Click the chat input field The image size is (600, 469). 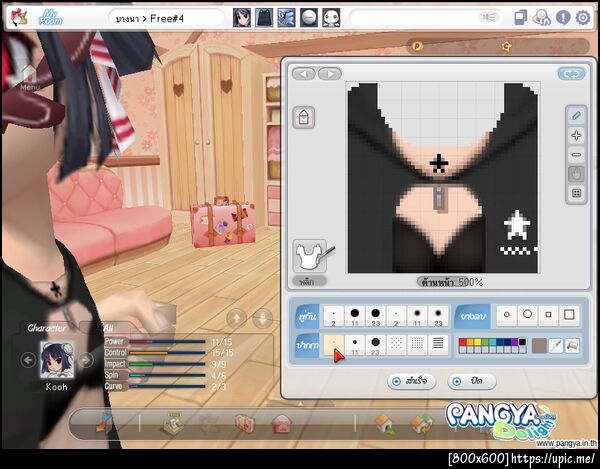pos(426,18)
